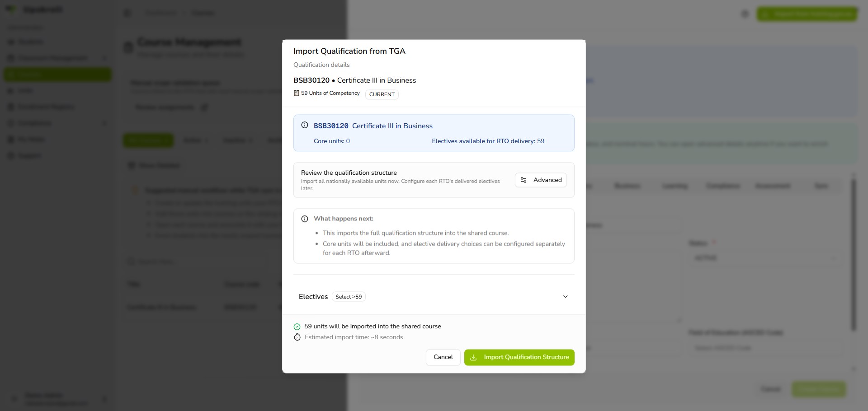
Task: Click Import Qualification Structure button
Action: pos(519,357)
